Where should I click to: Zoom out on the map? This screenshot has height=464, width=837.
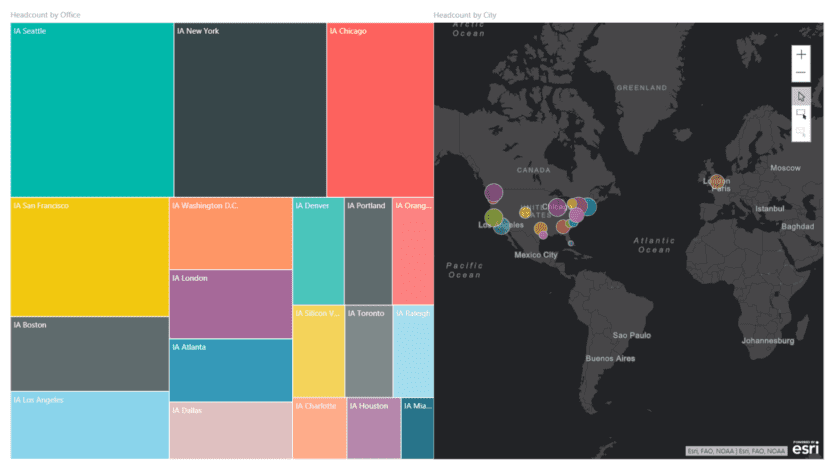pyautogui.click(x=801, y=74)
